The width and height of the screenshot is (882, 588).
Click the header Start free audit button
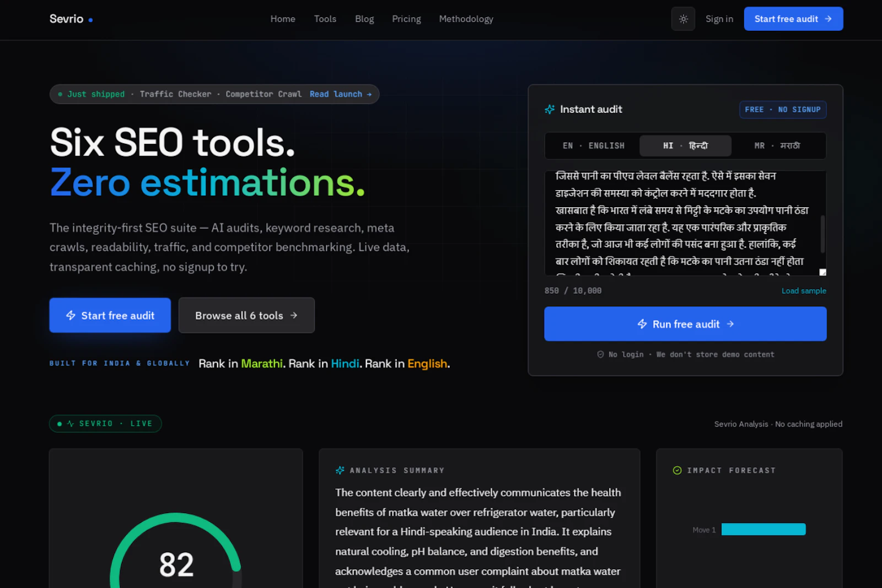tap(793, 19)
